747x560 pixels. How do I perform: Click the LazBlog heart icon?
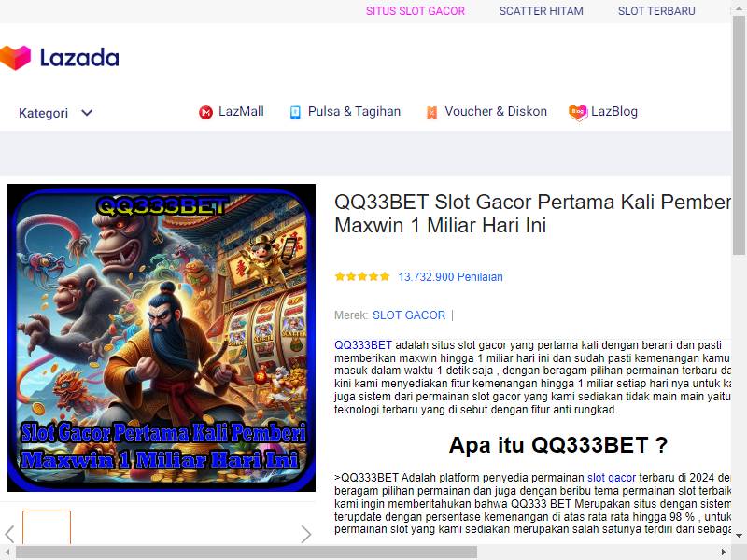578,112
